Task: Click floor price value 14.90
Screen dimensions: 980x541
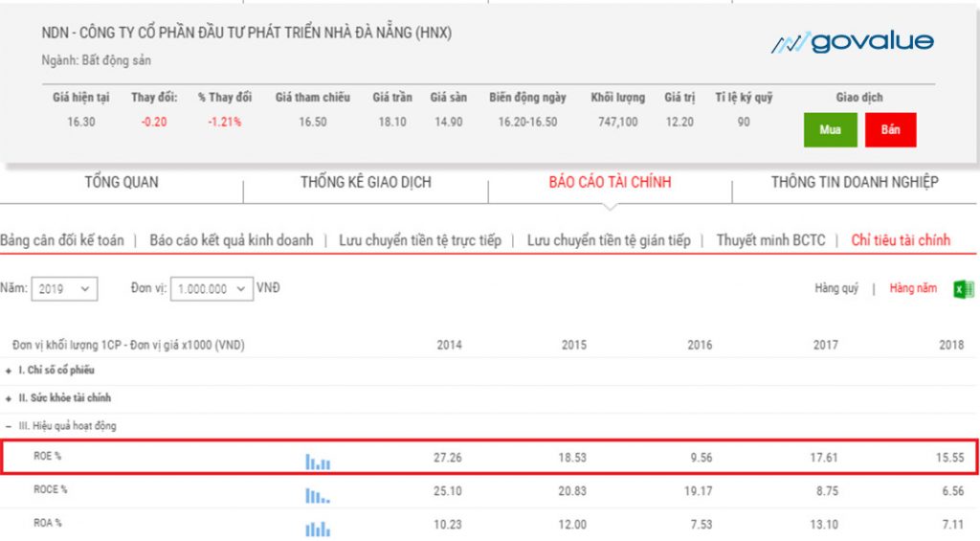Action: click(x=449, y=122)
